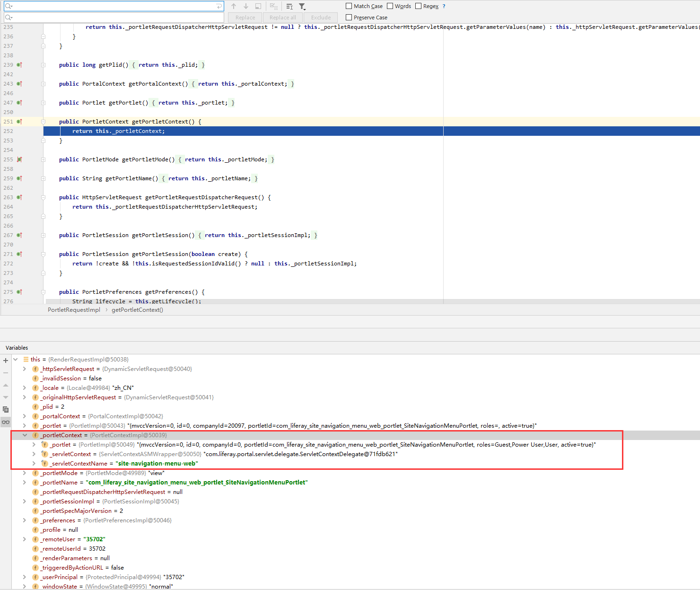Expand folded getPortalContext method on line 243

(x=43, y=84)
